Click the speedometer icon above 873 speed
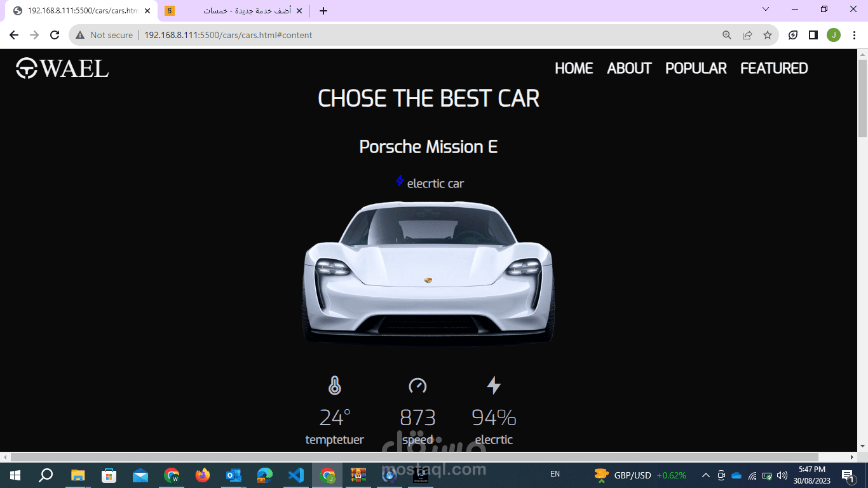868x488 pixels. point(418,386)
